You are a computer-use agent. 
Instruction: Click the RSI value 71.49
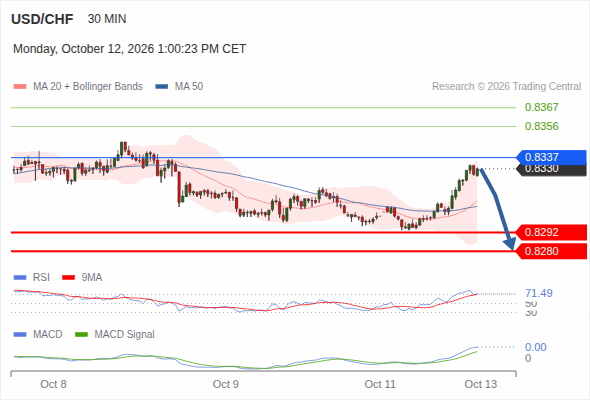pos(539,293)
